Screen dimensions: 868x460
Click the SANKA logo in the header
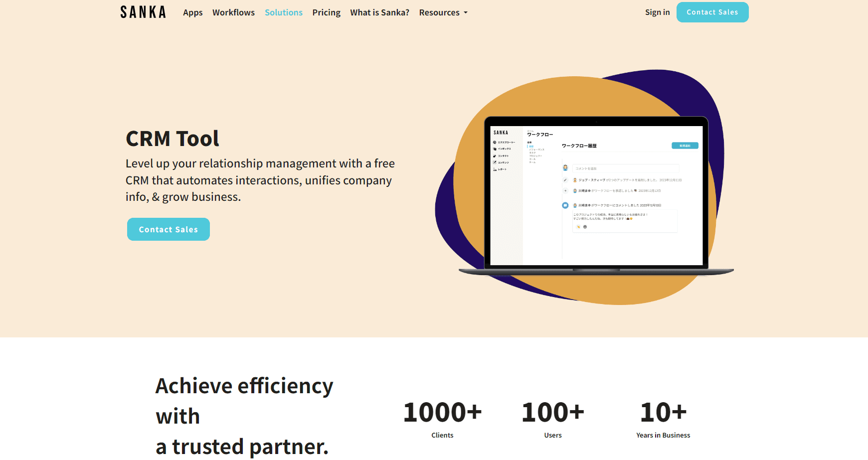tap(143, 12)
